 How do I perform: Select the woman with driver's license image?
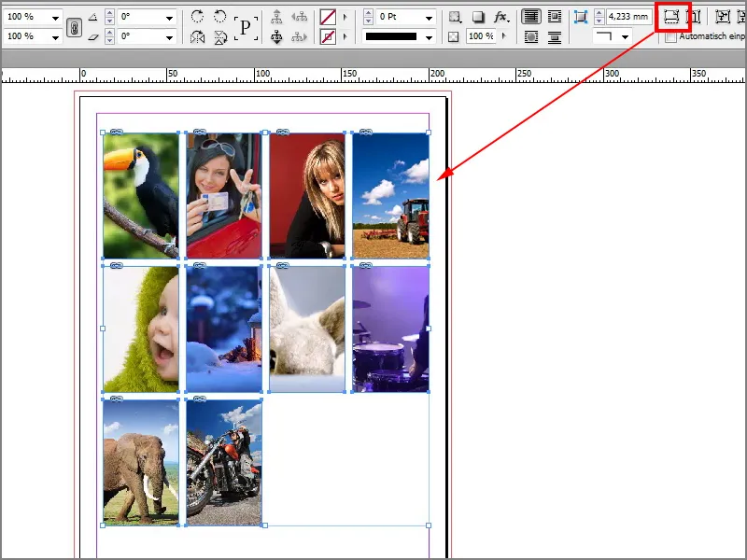click(x=224, y=196)
